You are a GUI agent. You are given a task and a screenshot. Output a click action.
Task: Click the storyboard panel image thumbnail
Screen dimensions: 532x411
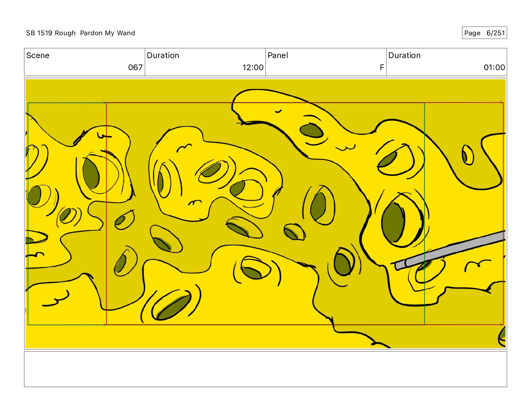click(x=265, y=214)
